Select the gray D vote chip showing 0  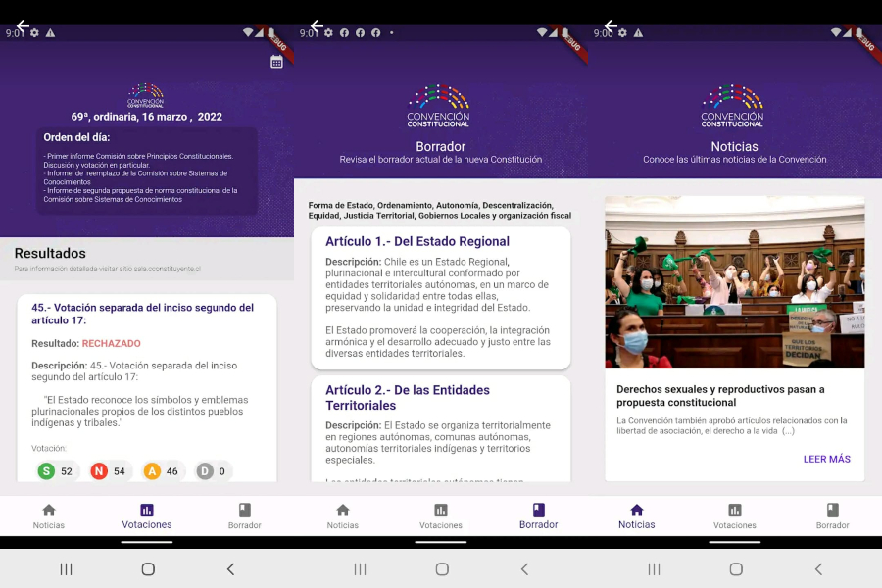213,471
